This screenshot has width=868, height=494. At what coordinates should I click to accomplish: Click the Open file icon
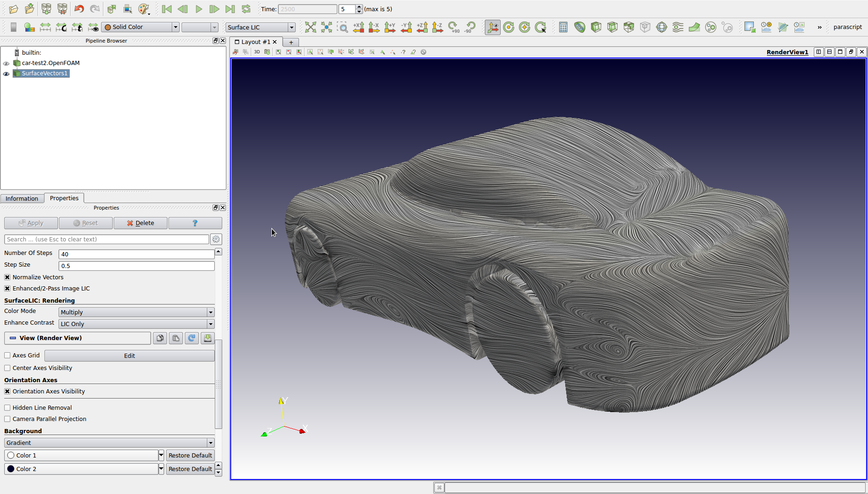14,9
